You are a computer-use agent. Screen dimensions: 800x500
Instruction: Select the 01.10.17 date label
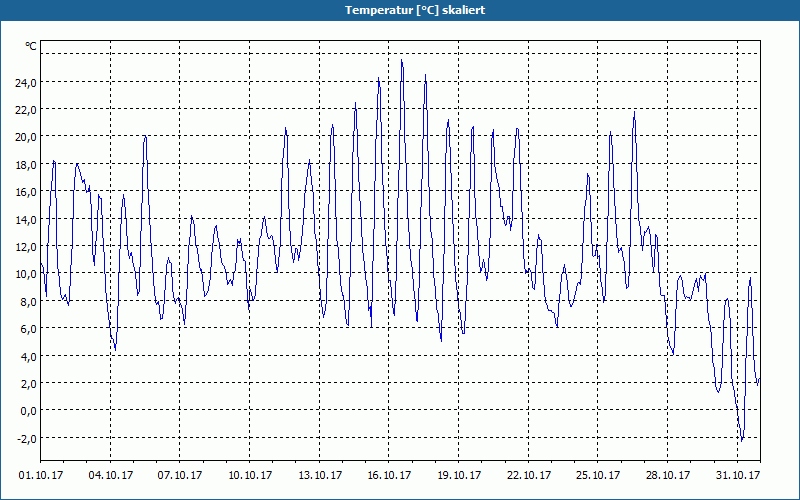tap(41, 475)
